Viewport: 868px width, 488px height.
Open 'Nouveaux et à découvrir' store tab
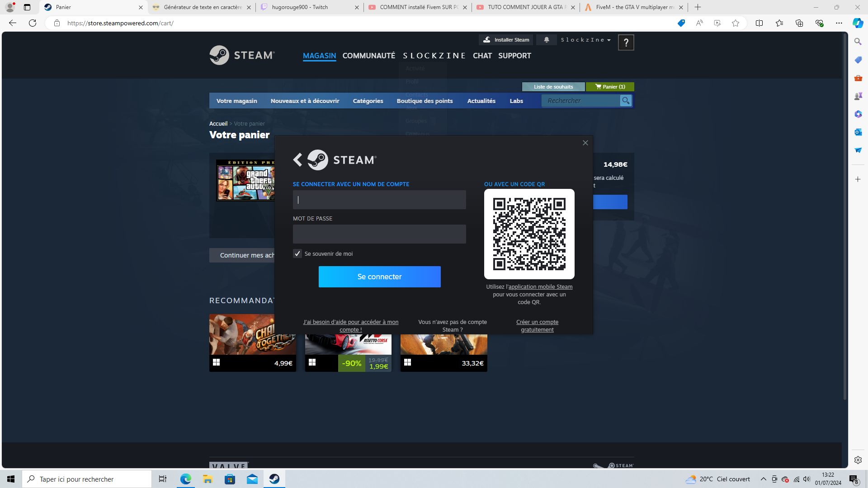click(305, 101)
